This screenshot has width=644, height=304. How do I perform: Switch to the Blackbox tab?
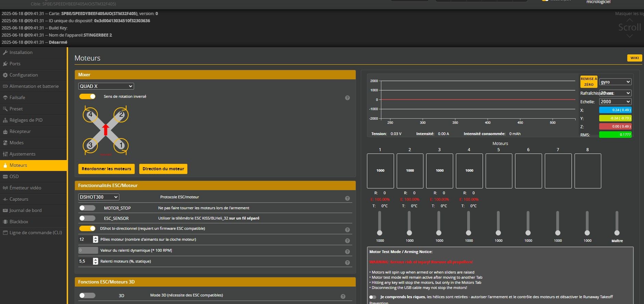click(x=19, y=222)
